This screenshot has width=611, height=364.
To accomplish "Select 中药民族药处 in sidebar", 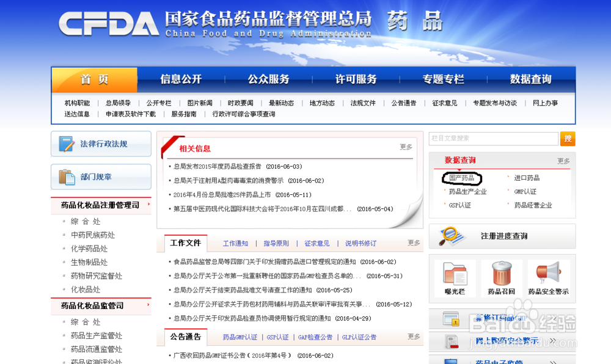I will coord(93,235).
